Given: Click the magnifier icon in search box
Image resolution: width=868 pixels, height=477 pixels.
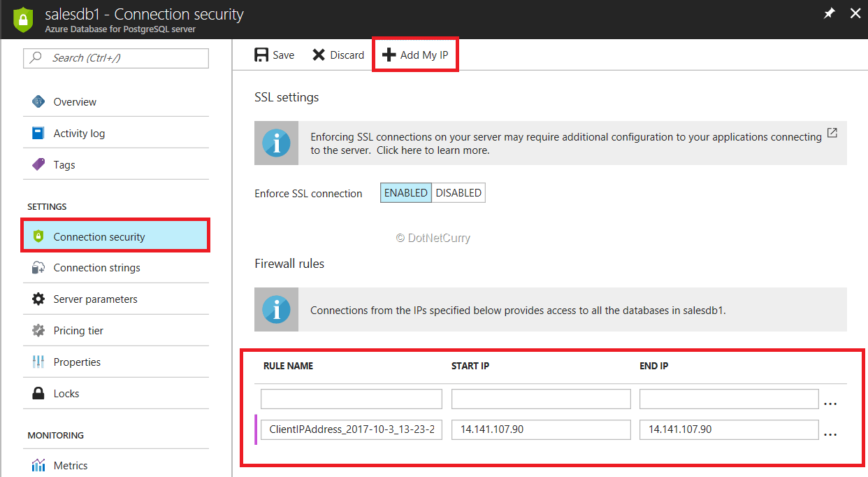Looking at the screenshot, I should click(x=36, y=58).
